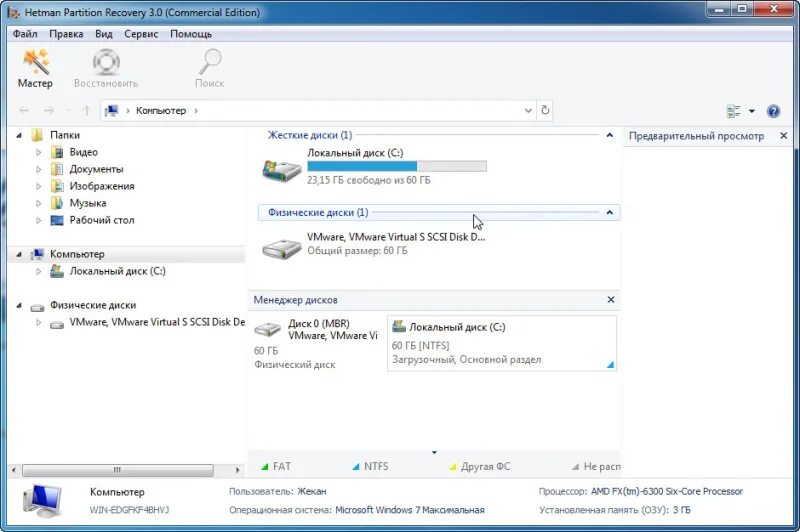Click the C: drive usage bar
This screenshot has height=532, width=800.
coord(397,166)
